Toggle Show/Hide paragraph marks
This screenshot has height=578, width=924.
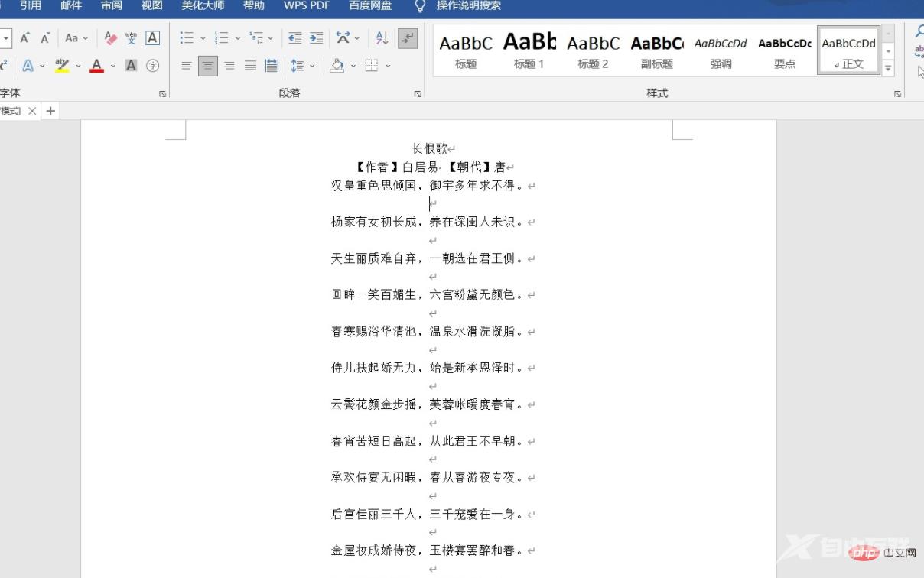pos(408,38)
